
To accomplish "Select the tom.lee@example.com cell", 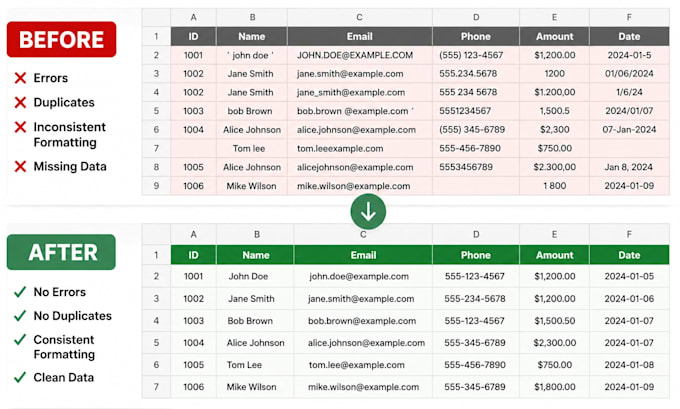I will pos(363,365).
